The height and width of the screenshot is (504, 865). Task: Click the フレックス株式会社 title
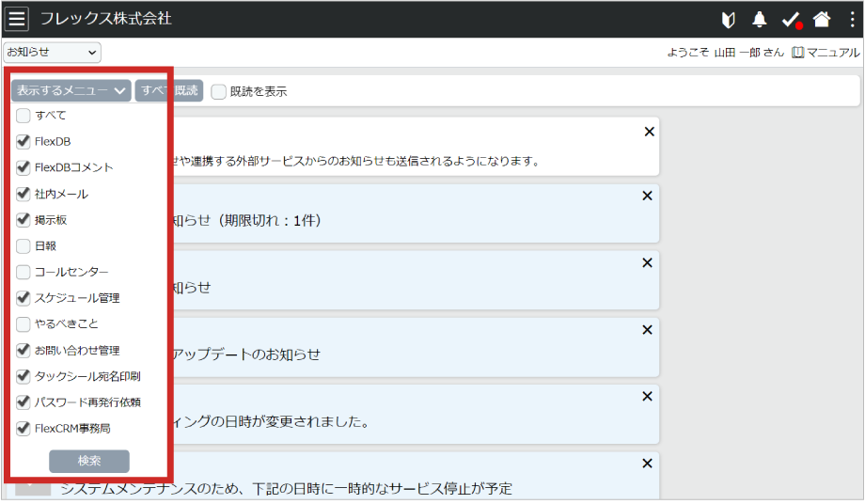pos(106,18)
